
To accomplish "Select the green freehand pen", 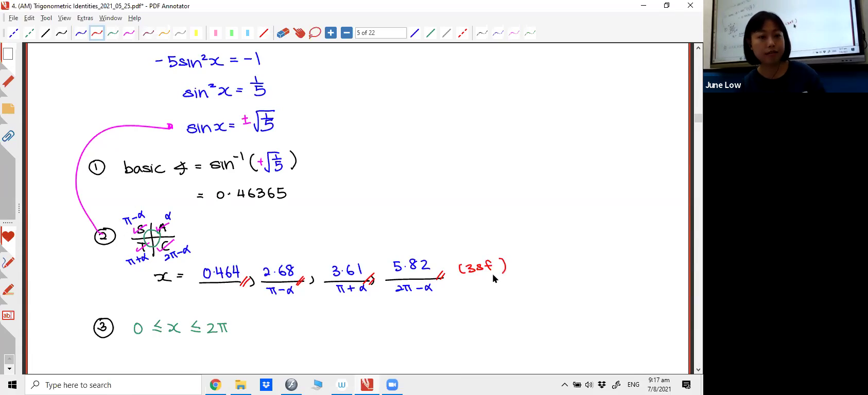I will (113, 33).
